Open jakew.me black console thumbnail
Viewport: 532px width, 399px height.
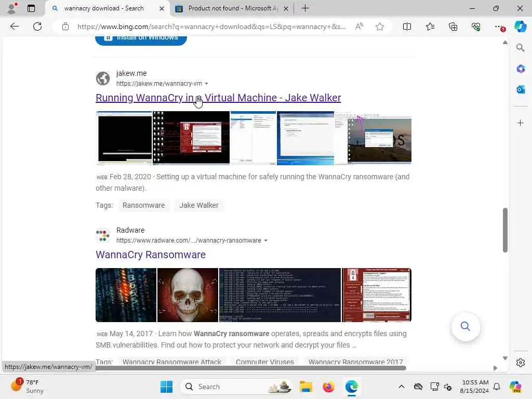click(x=124, y=138)
